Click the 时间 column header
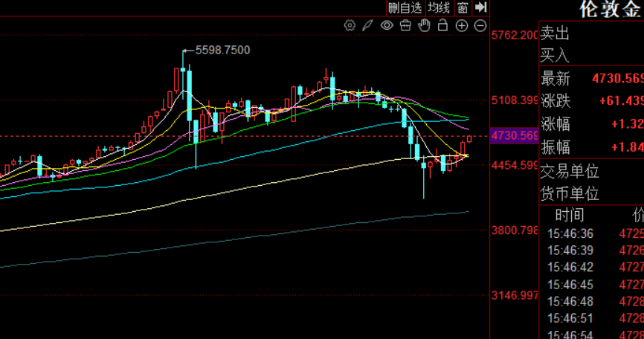Screen dimensions: 644x339 point(570,215)
